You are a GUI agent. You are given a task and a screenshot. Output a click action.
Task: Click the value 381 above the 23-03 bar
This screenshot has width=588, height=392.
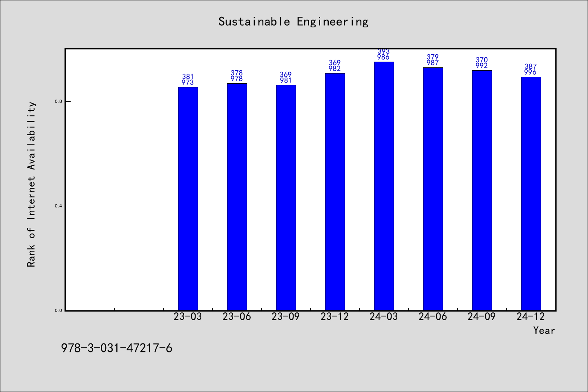[188, 77]
